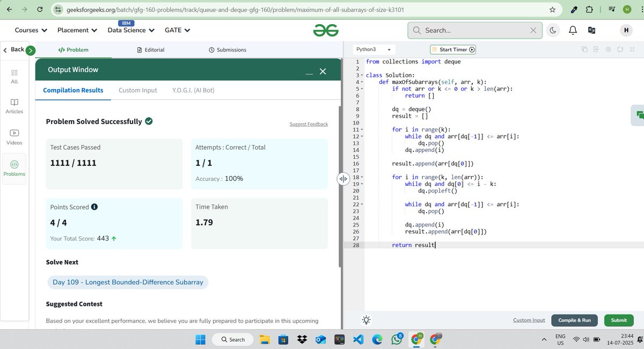Screen dimensions: 644x349
Task: Open the color picker extension icon
Action: (574, 9)
